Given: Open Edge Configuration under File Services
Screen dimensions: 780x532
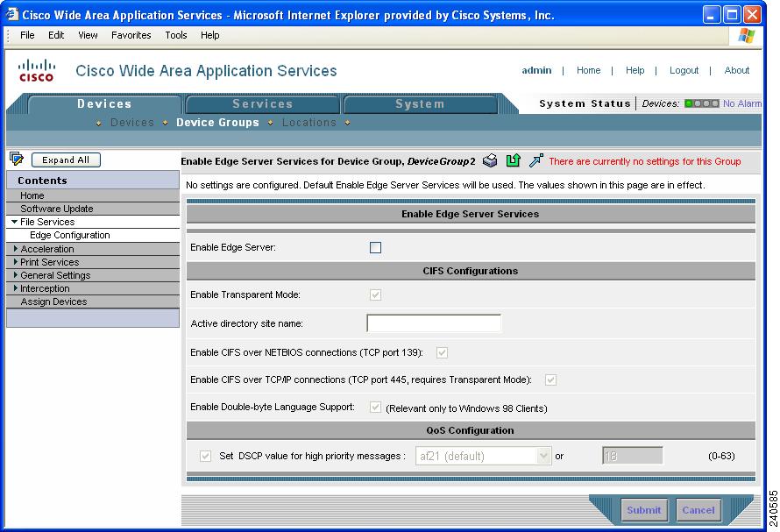Looking at the screenshot, I should (93, 235).
